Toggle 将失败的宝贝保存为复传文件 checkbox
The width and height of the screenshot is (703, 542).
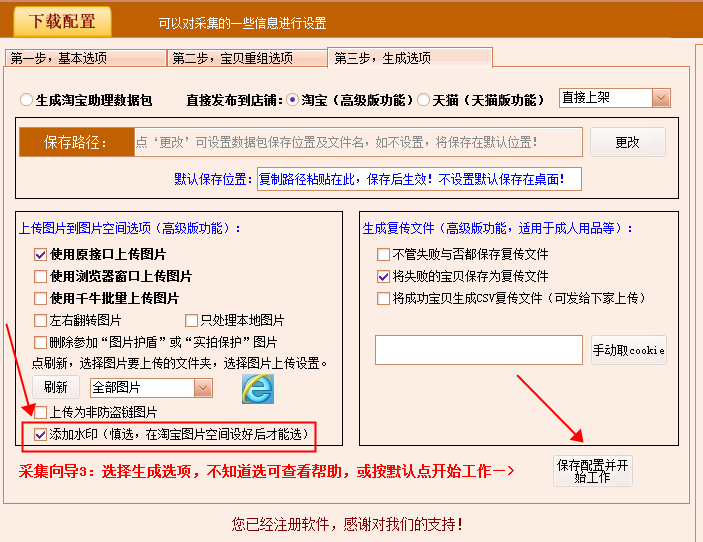[x=383, y=276]
